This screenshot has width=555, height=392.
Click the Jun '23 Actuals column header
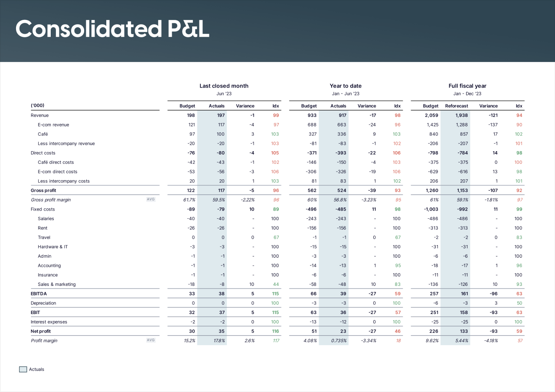(217, 106)
